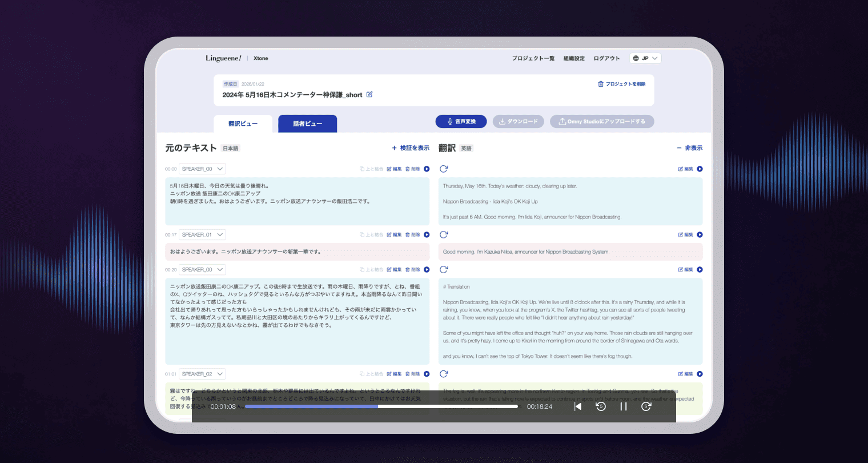Image resolution: width=868 pixels, height=463 pixels.
Task: Switch to the 話者ビュー tab
Action: coord(307,123)
